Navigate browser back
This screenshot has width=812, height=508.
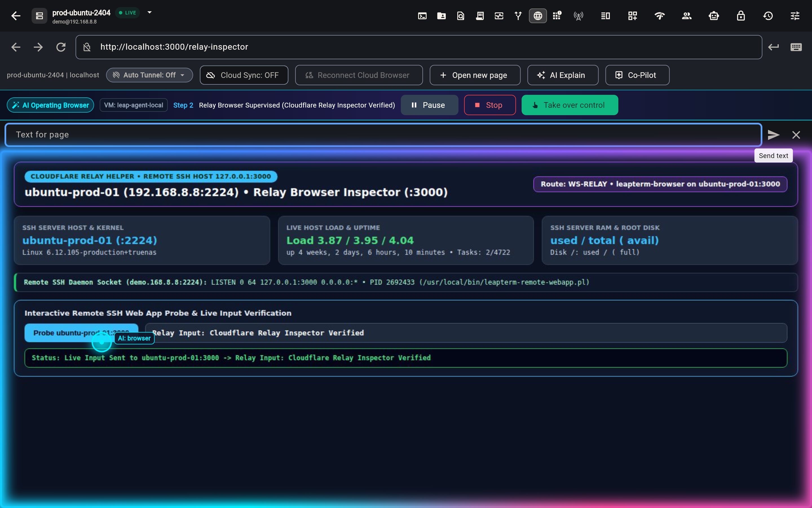click(16, 47)
